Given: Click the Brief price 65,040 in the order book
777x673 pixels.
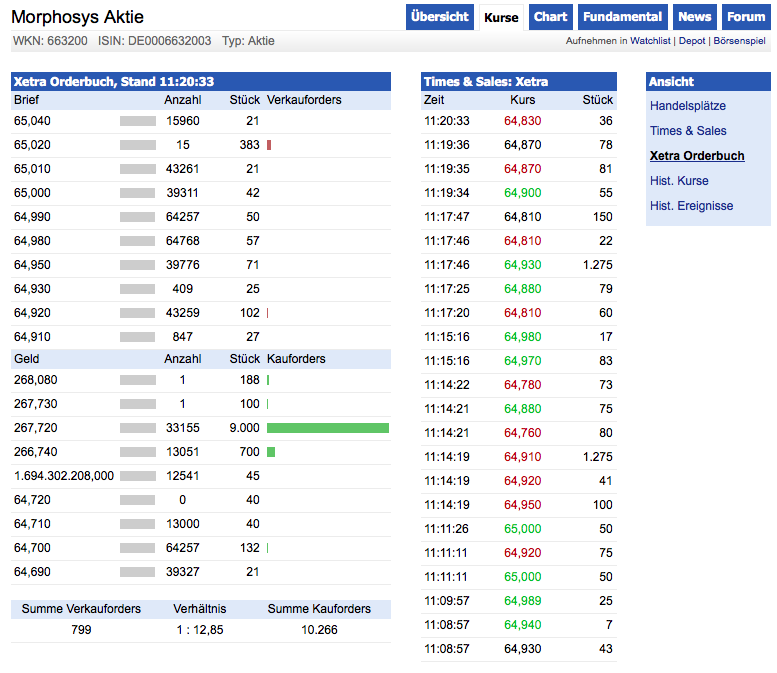Looking at the screenshot, I should (32, 121).
